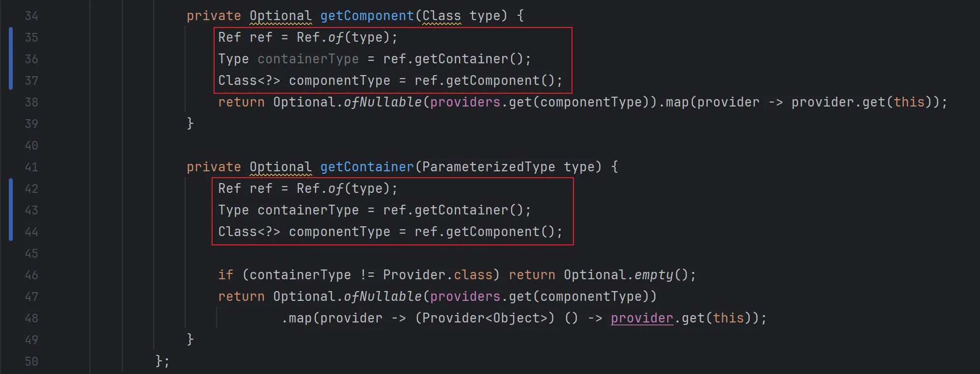Click the underlined provider variable on line 48
This screenshot has height=374, width=980.
tap(642, 319)
